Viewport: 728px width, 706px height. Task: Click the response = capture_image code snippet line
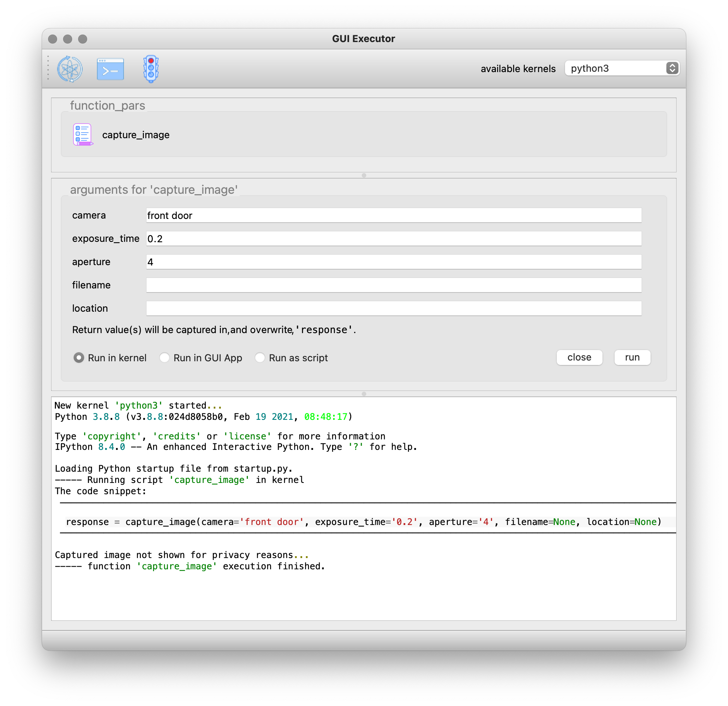[364, 522]
